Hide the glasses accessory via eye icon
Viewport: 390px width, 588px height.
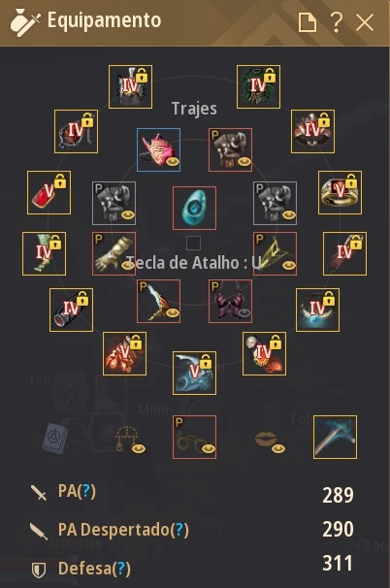[x=209, y=448]
